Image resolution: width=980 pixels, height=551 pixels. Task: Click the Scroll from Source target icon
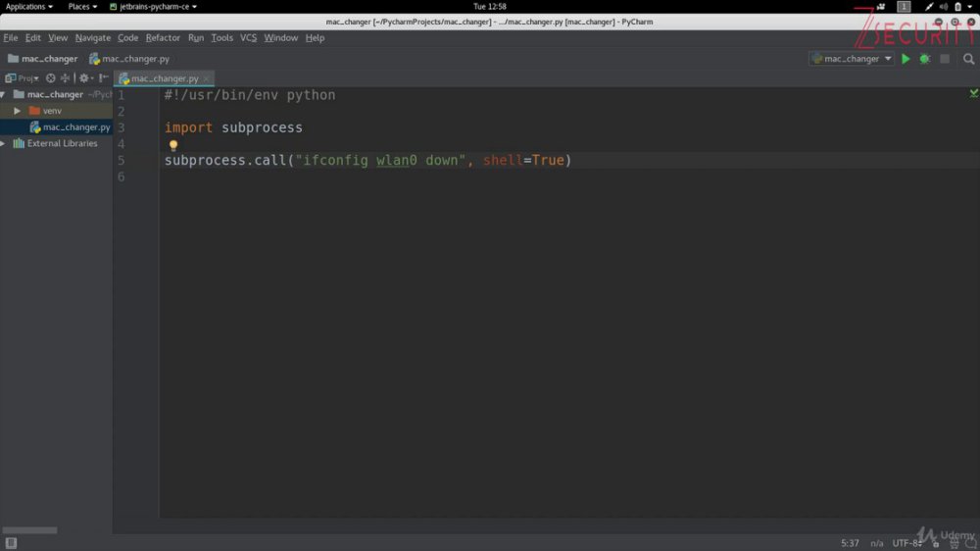point(51,78)
